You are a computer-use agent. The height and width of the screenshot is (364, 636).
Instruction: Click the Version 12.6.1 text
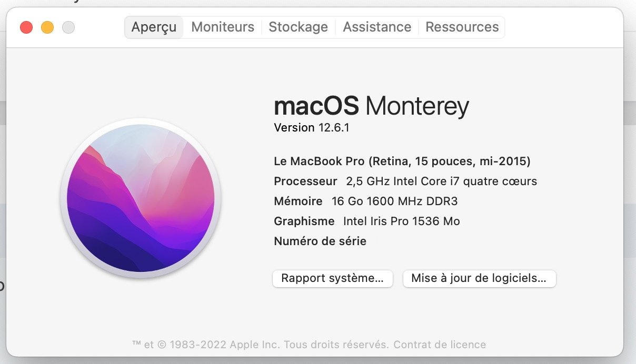[311, 127]
